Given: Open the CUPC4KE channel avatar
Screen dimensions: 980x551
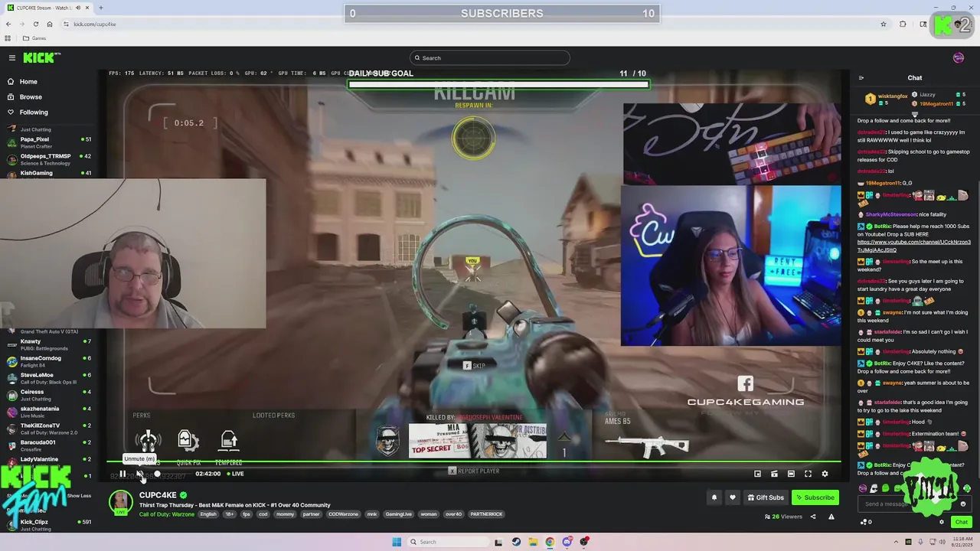Looking at the screenshot, I should tap(120, 501).
